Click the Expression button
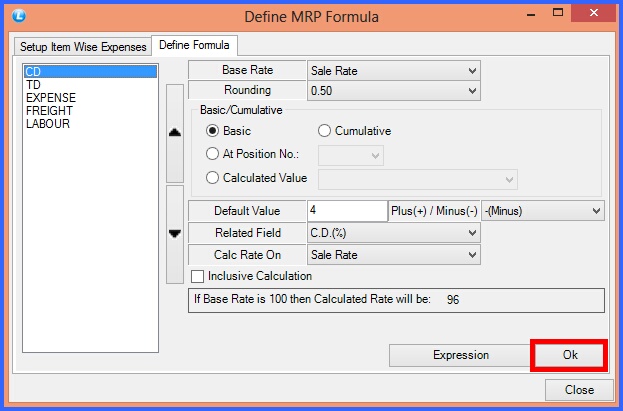 (x=460, y=355)
